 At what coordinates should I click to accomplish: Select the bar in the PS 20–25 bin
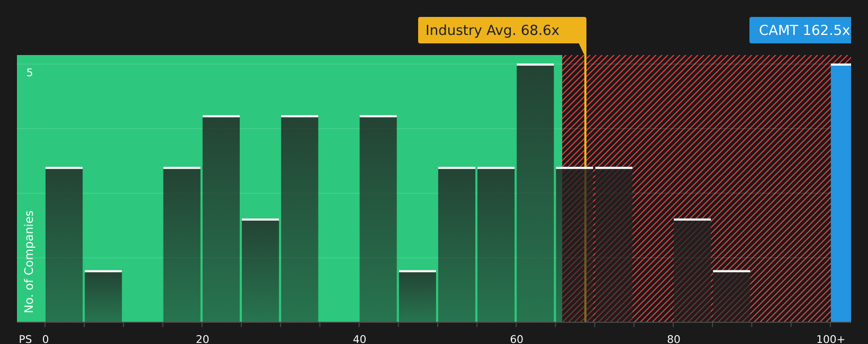tap(221, 219)
